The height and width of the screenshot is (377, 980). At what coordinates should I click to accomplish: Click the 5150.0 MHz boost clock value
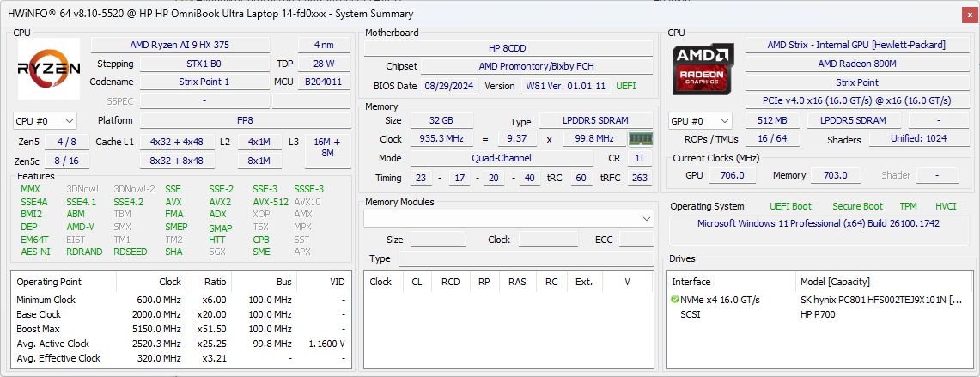pos(159,330)
